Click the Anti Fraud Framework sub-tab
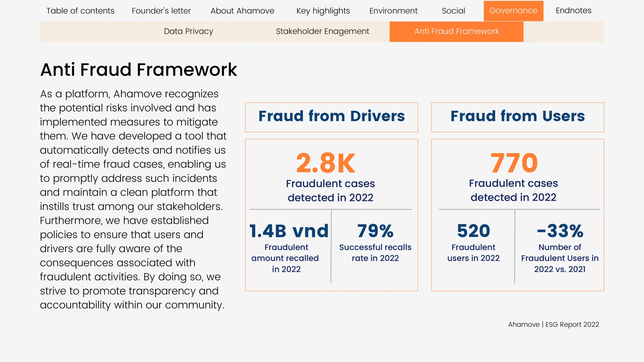 pyautogui.click(x=456, y=31)
